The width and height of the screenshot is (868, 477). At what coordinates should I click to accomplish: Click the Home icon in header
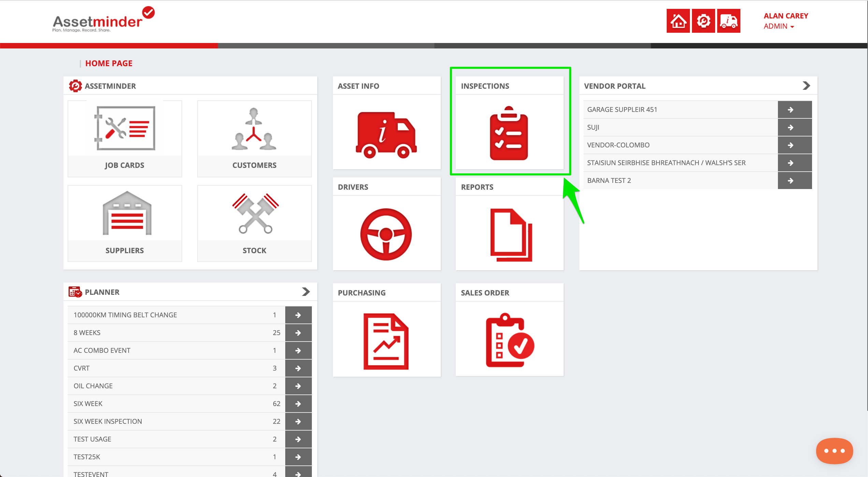(678, 21)
